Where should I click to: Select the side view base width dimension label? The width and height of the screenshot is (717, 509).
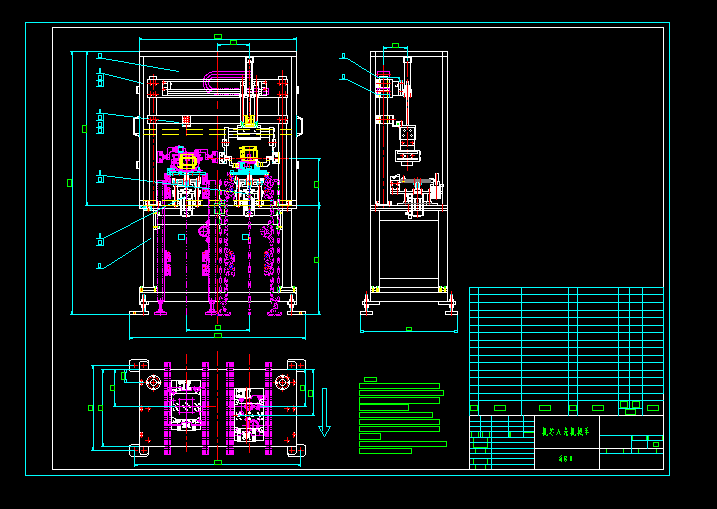(x=409, y=329)
